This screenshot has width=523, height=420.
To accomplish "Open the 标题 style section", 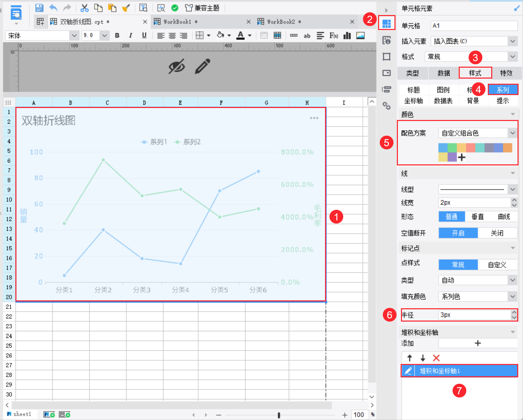I will pos(414,90).
